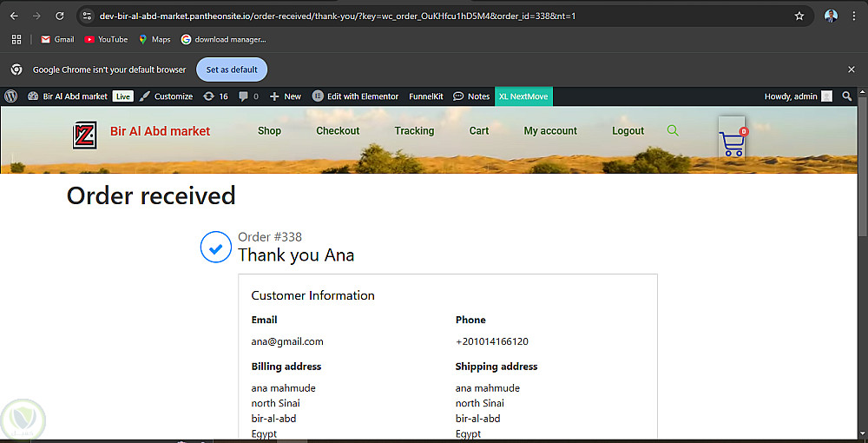
Task: Click the Set as default button
Action: click(232, 69)
